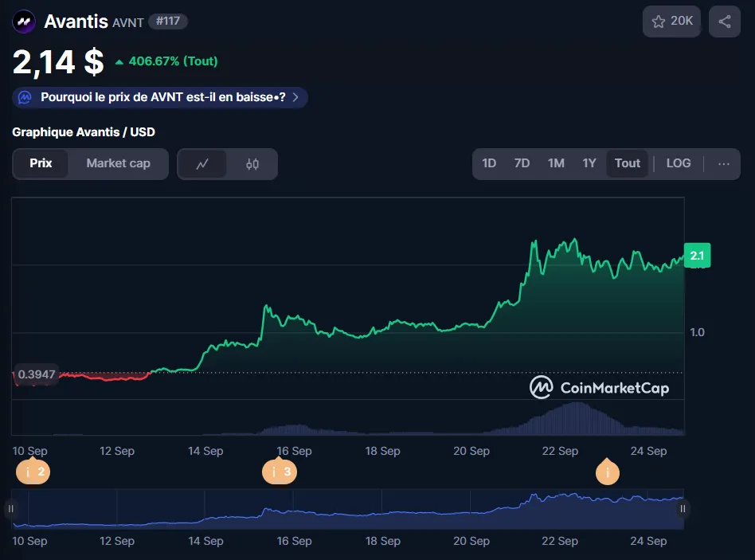Screen dimensions: 755x560
Task: Select the 1M time range
Action: pos(556,163)
